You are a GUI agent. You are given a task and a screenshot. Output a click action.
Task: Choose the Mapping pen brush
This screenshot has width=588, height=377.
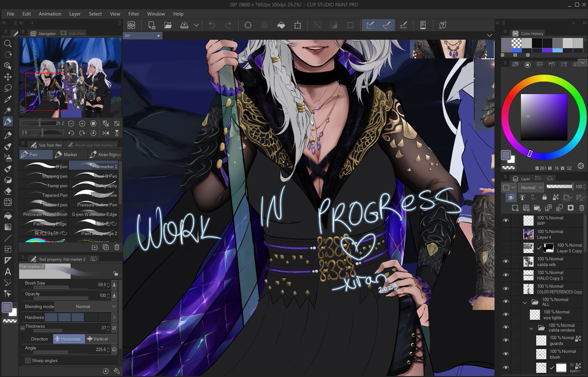[x=44, y=176]
